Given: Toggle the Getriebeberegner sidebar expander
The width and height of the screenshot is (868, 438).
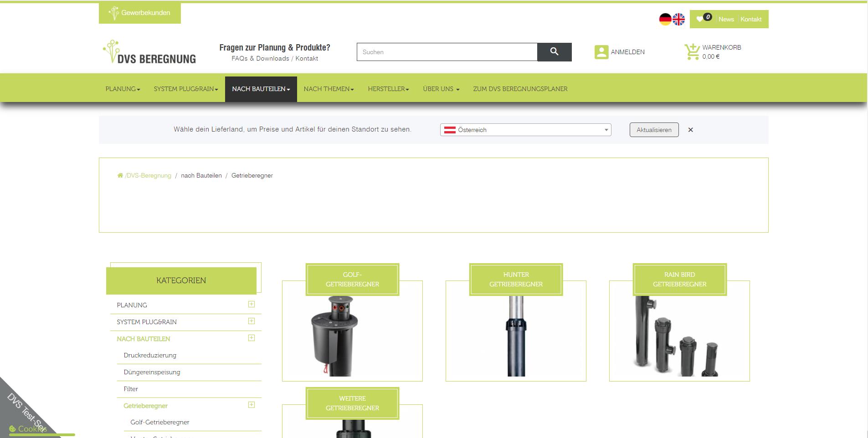Looking at the screenshot, I should tap(252, 405).
